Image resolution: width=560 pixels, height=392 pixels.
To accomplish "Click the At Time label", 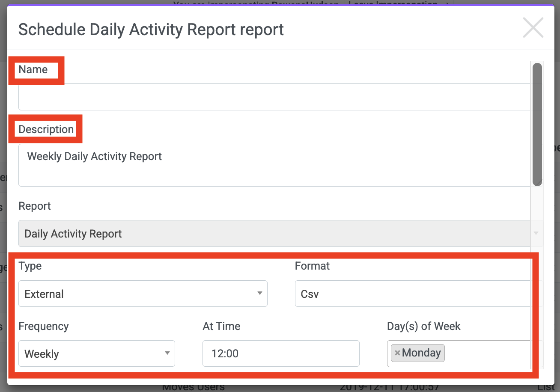I will pyautogui.click(x=221, y=326).
